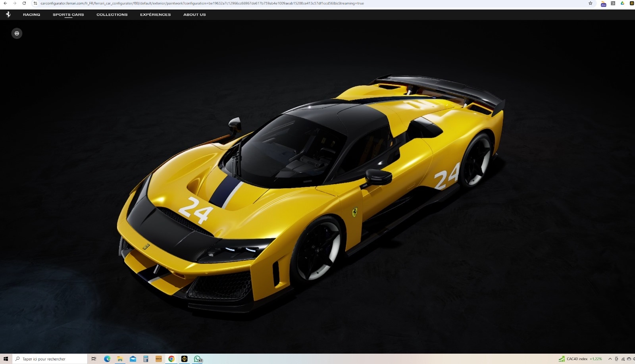Click the round exit-view button over the car
The width and height of the screenshot is (635, 364).
click(x=17, y=33)
